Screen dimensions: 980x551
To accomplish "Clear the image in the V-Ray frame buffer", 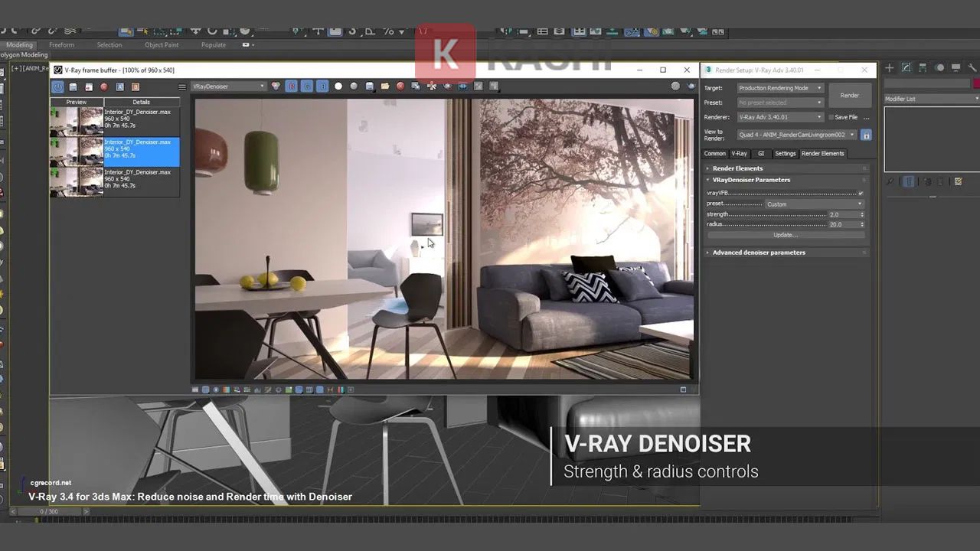I will 400,86.
